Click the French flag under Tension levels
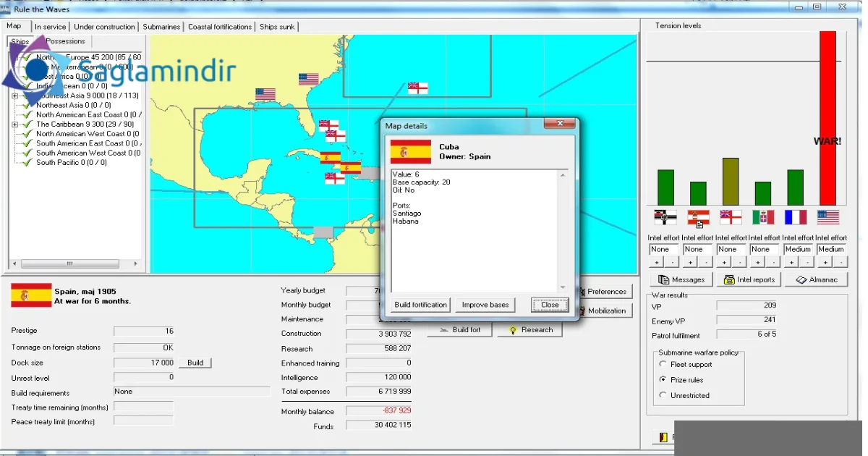This screenshot has width=868, height=456. pos(795,217)
